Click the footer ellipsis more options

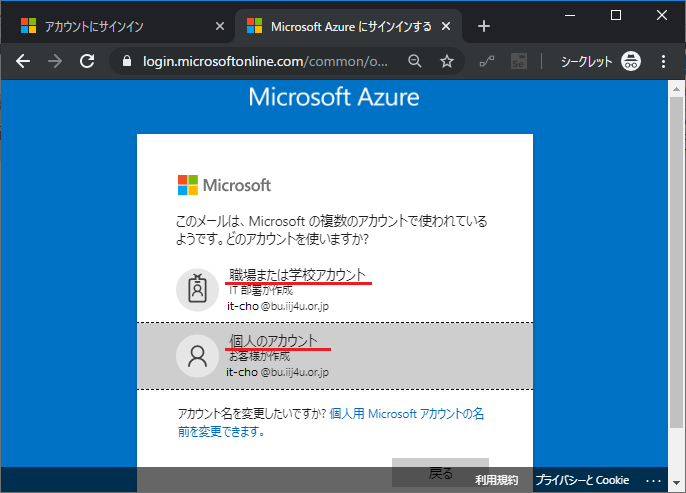click(653, 481)
